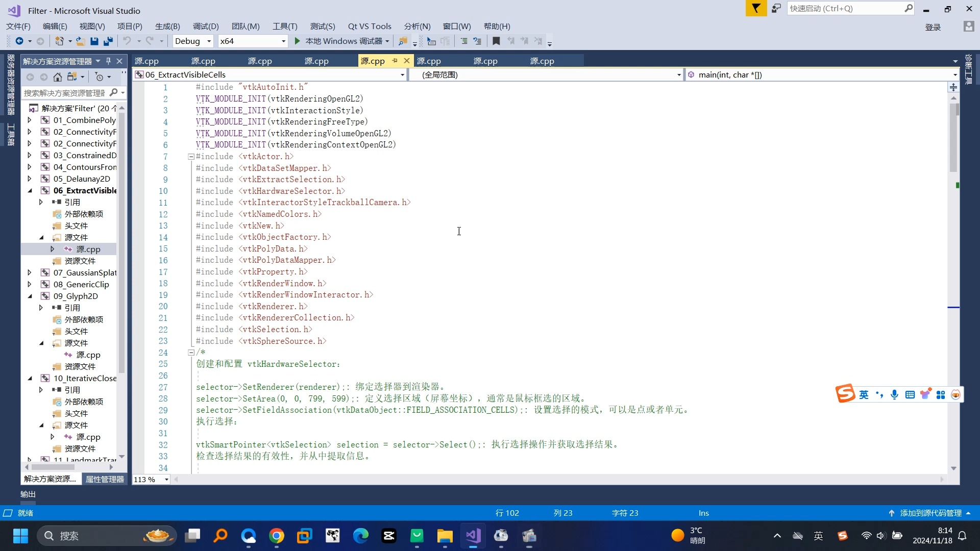980x551 pixels.
Task: Open the pending changes filter clock icon
Action: coord(100,77)
